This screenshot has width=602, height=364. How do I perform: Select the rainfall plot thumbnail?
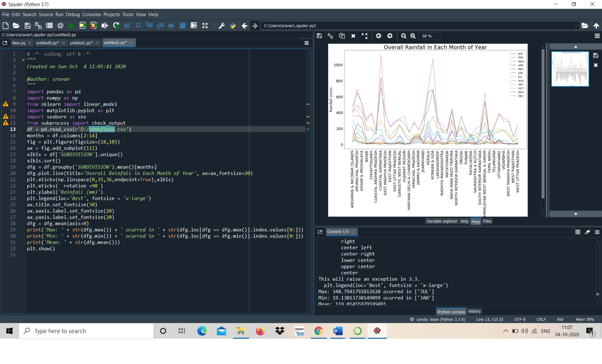570,69
